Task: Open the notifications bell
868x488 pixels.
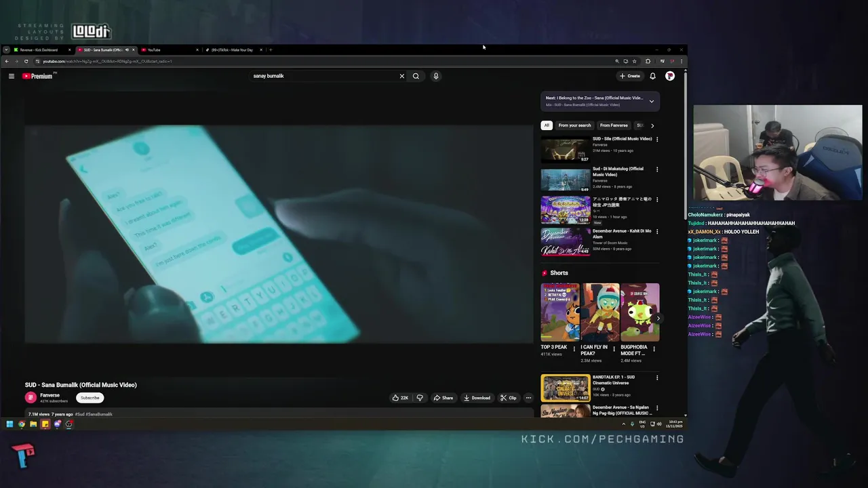Action: pos(652,76)
